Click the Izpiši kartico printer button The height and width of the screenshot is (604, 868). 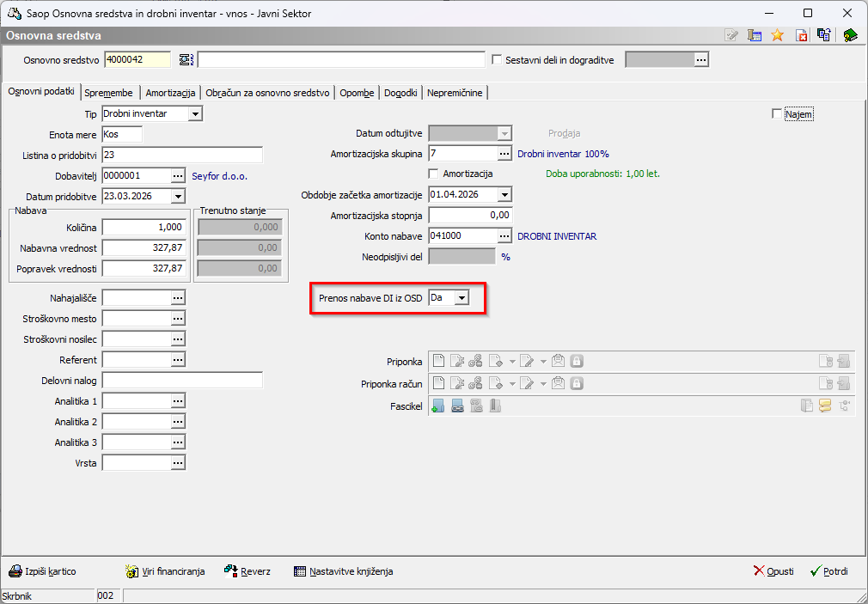coord(43,571)
